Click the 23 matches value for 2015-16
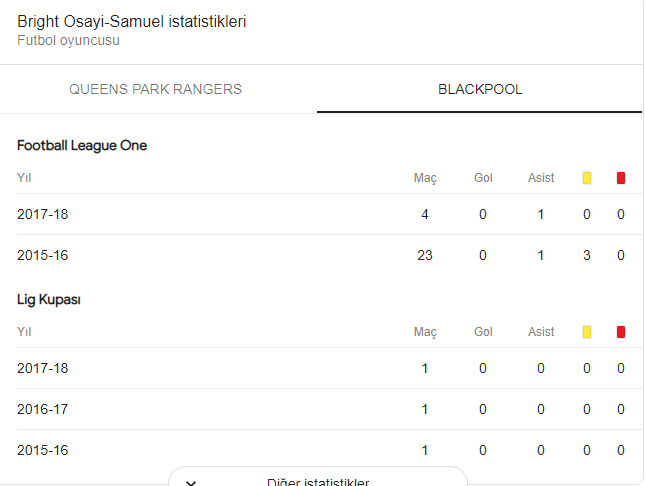This screenshot has height=486, width=645. coord(425,255)
